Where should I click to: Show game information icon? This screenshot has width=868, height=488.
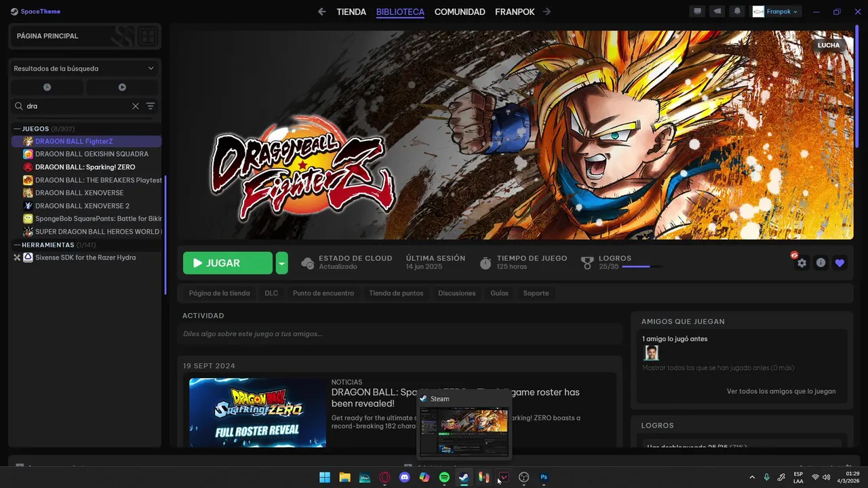point(821,263)
